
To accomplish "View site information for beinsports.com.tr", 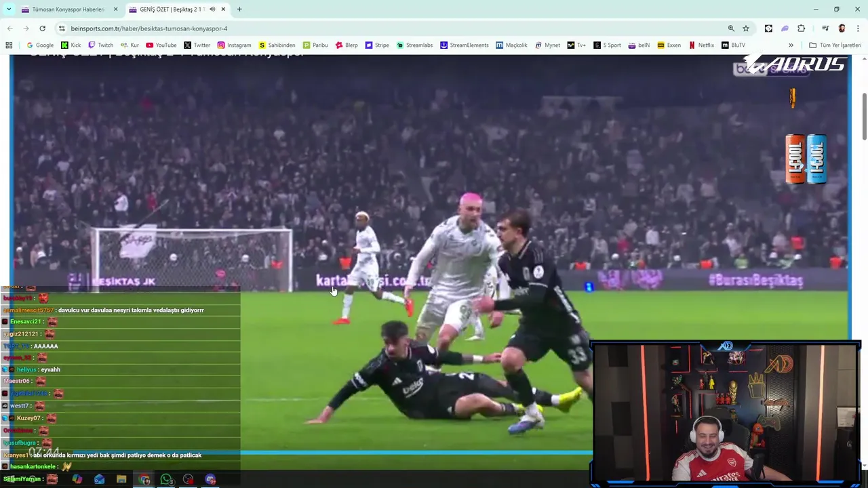I will click(62, 28).
